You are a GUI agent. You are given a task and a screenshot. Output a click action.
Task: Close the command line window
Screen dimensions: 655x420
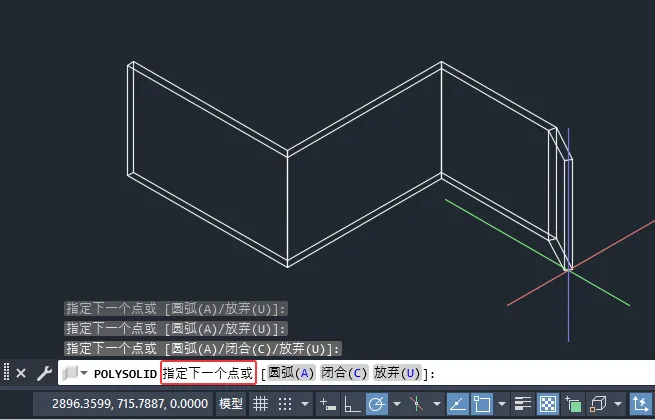point(21,373)
